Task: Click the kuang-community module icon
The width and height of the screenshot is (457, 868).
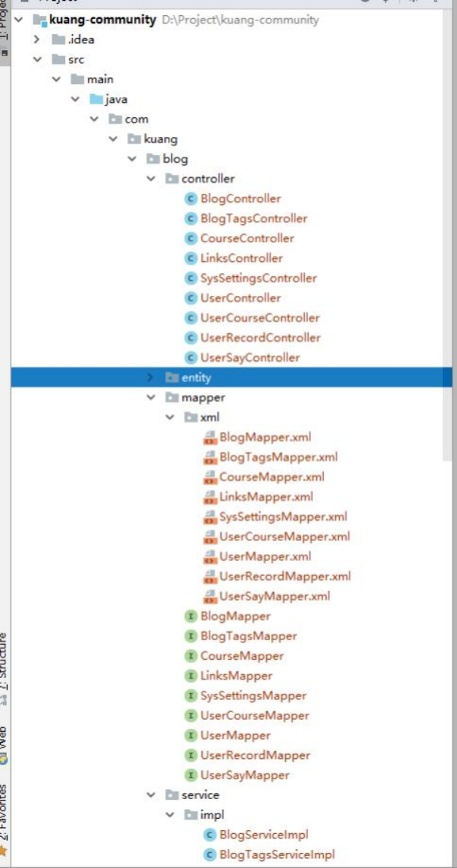Action: (x=39, y=20)
